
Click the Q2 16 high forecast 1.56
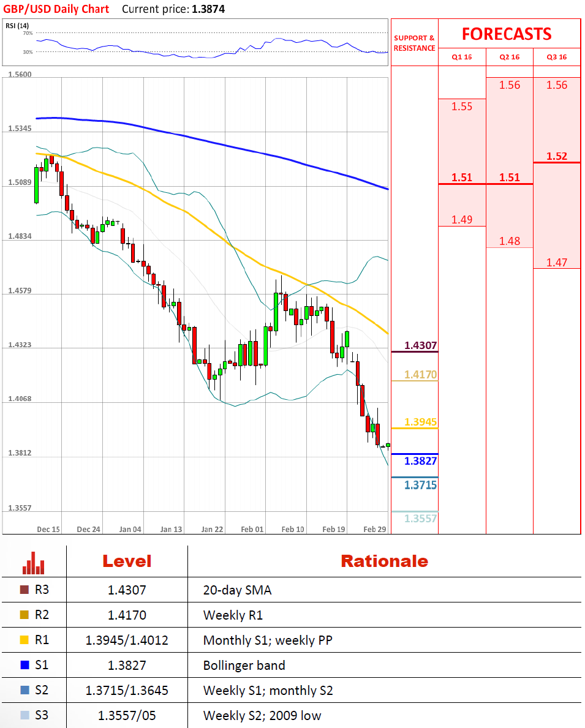click(x=510, y=85)
